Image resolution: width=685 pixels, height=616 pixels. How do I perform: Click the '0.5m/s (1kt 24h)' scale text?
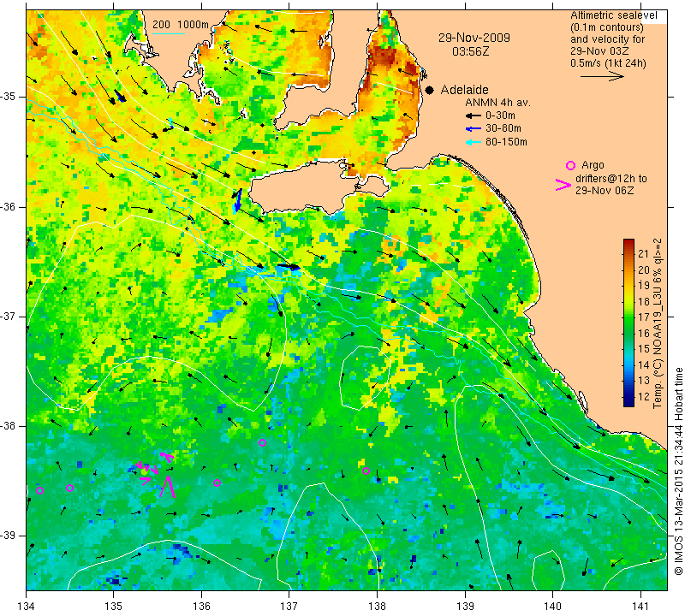pyautogui.click(x=608, y=62)
